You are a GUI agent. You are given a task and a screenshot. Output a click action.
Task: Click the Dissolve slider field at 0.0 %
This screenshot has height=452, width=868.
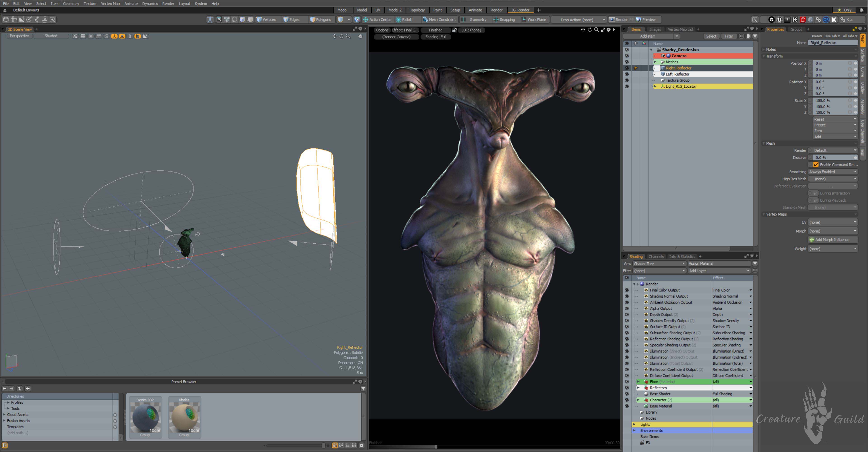pyautogui.click(x=833, y=157)
